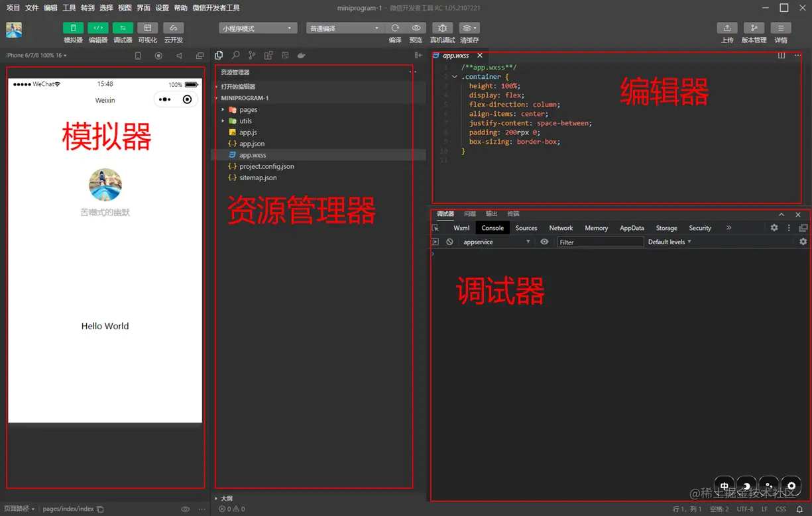Collapse the sidebar with the arrow icon
This screenshot has height=516, width=812.
click(418, 56)
